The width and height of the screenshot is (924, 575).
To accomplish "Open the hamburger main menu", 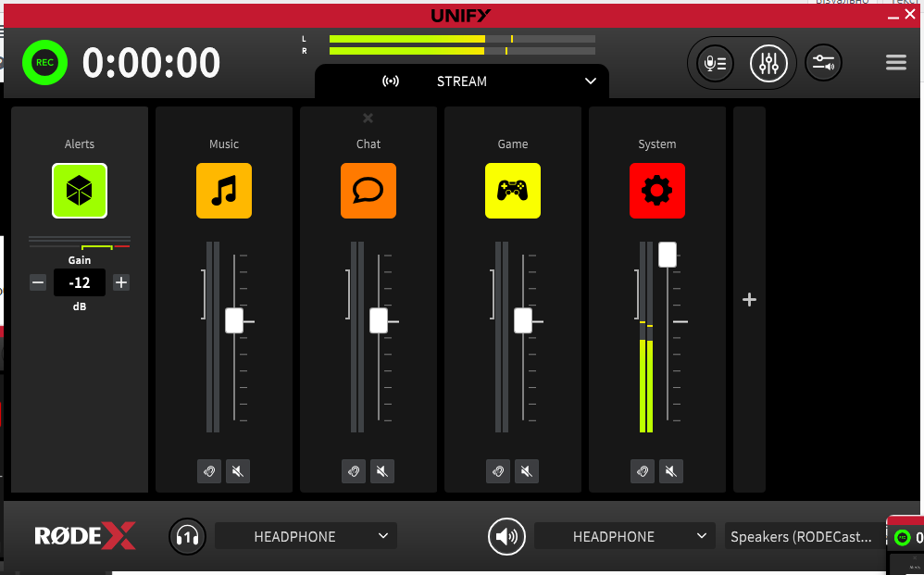I will coord(895,63).
